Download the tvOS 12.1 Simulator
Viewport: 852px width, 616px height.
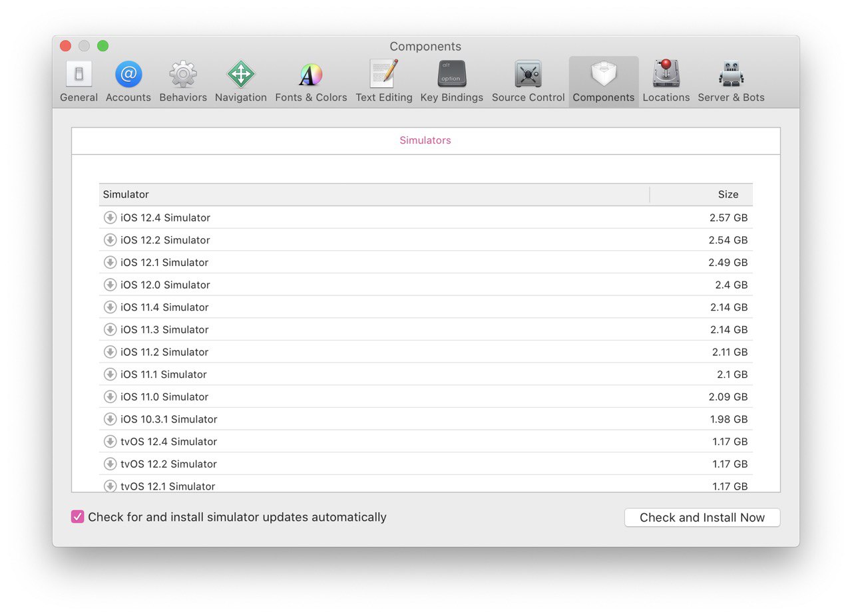click(110, 486)
